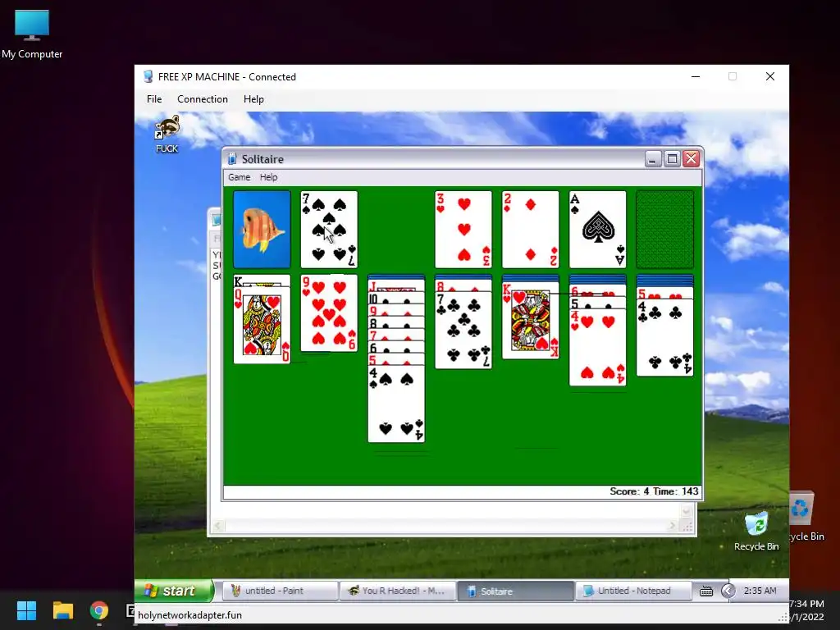Viewport: 840px width, 630px height.
Task: Click the Score and Time status text
Action: click(654, 491)
